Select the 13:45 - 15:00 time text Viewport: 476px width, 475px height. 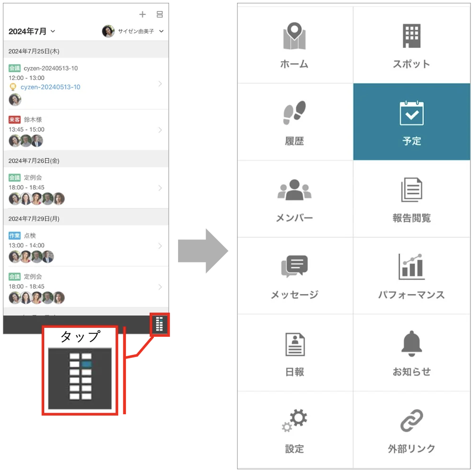(27, 130)
